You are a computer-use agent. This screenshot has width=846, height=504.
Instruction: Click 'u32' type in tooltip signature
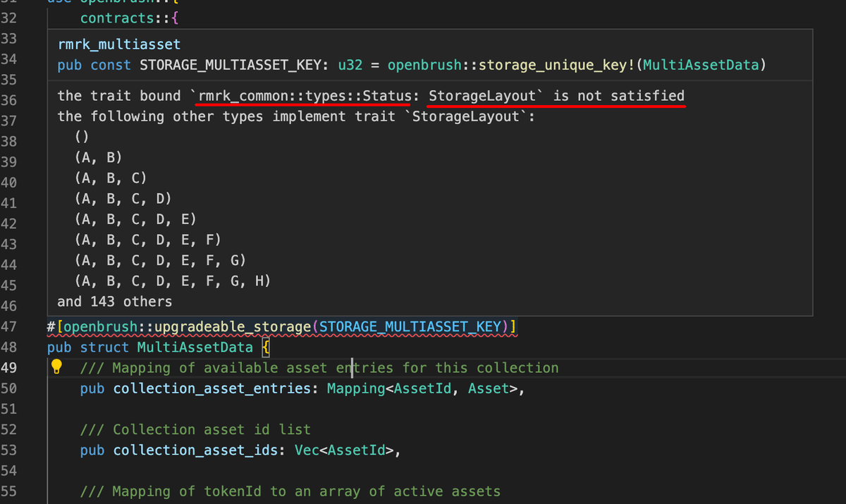[x=350, y=65]
